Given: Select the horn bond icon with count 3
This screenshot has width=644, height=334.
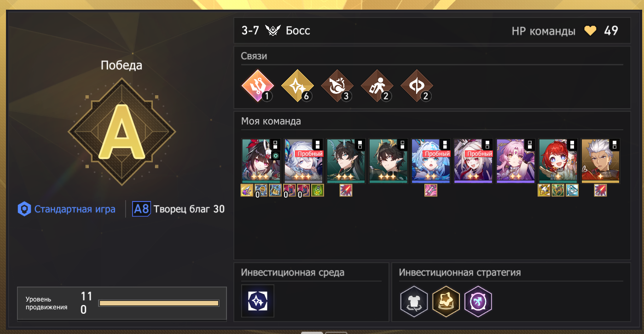Looking at the screenshot, I should (x=337, y=86).
